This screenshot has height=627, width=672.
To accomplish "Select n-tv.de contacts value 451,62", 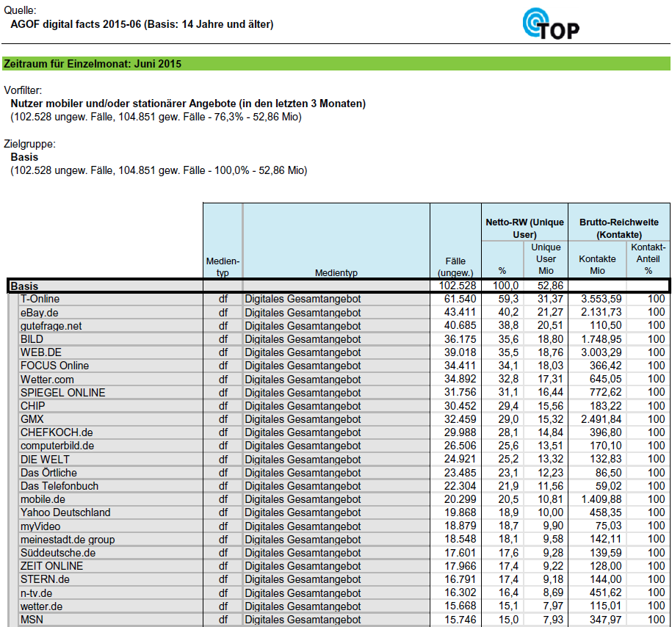I will (605, 593).
